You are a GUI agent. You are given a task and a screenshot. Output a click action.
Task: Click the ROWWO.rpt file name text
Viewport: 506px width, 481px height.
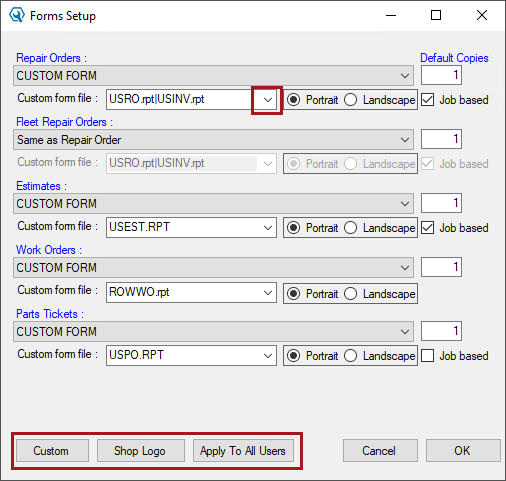pos(139,292)
